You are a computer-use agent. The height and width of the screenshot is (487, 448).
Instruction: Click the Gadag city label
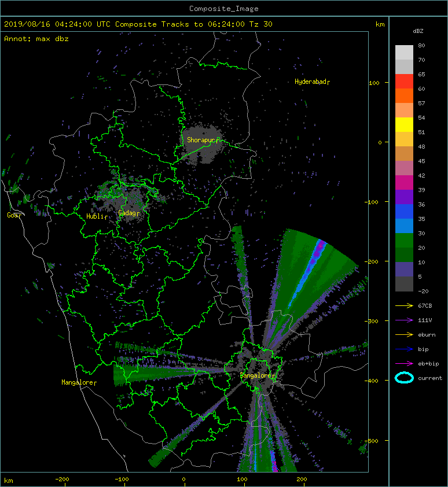[128, 213]
